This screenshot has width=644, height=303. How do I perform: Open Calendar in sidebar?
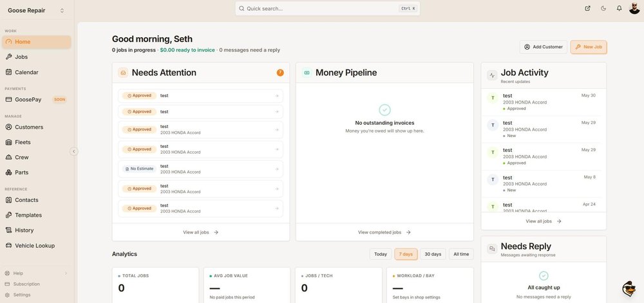pos(37,72)
